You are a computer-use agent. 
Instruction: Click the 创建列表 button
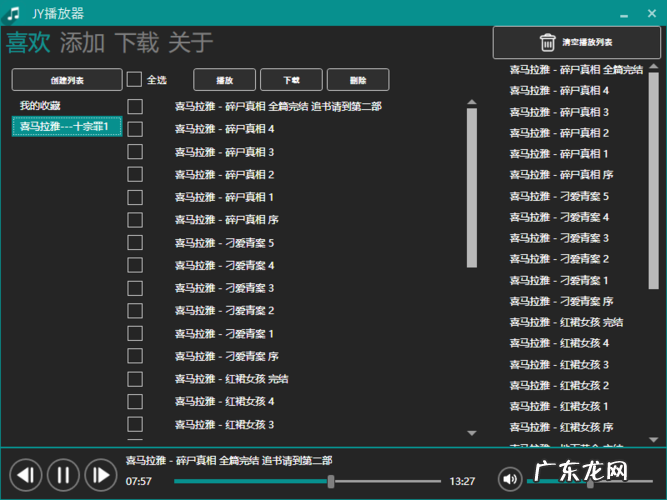coord(67,80)
